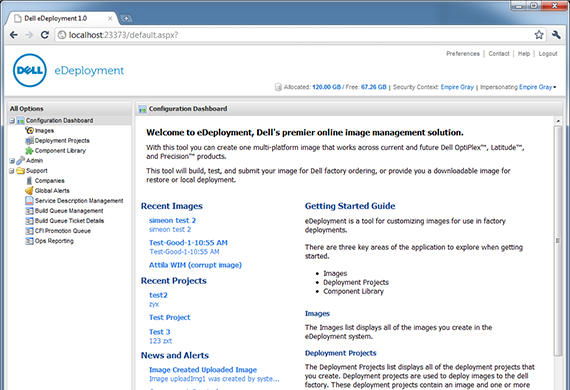Screen dimensions: 570x390
Task: Click the Ops Reporting icon
Action: pos(29,241)
